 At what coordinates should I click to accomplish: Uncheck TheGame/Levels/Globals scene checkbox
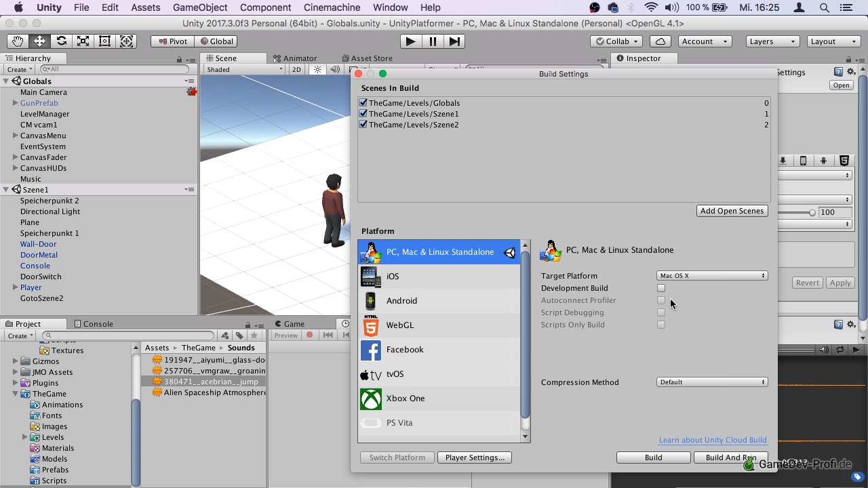point(363,103)
